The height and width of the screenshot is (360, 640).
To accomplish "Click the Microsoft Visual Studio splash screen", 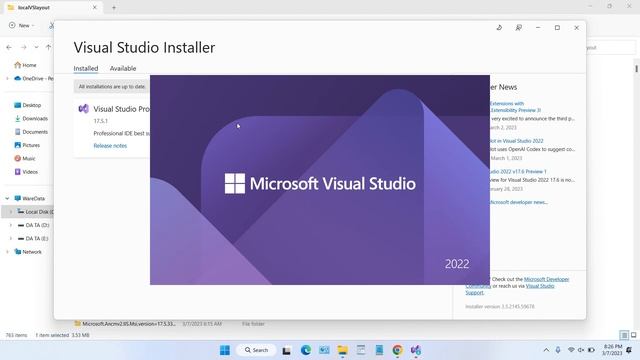I will click(x=320, y=180).
